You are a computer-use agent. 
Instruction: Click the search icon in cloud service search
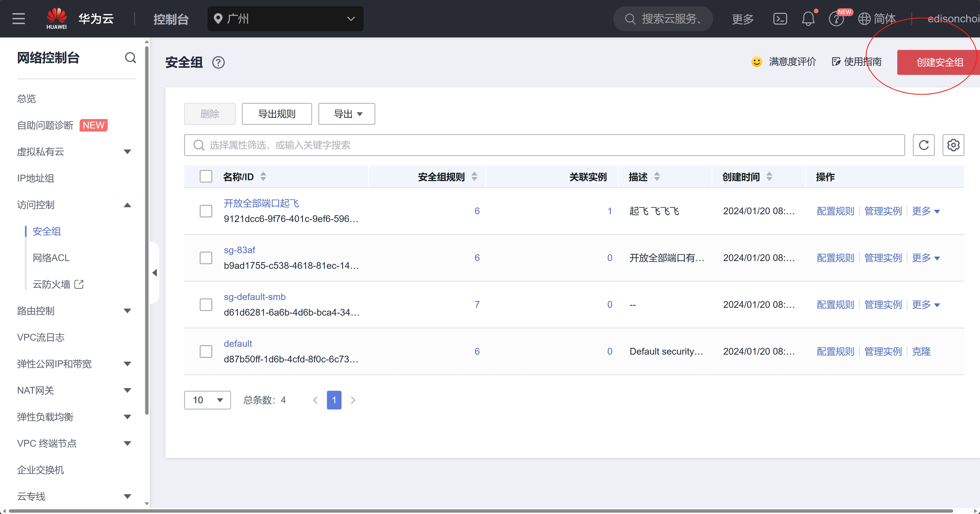point(630,19)
